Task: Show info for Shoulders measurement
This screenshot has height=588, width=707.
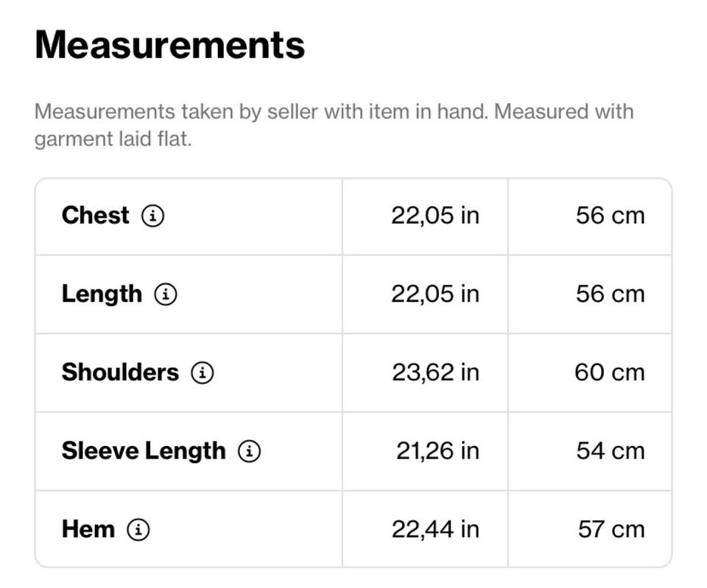Action: 203,373
